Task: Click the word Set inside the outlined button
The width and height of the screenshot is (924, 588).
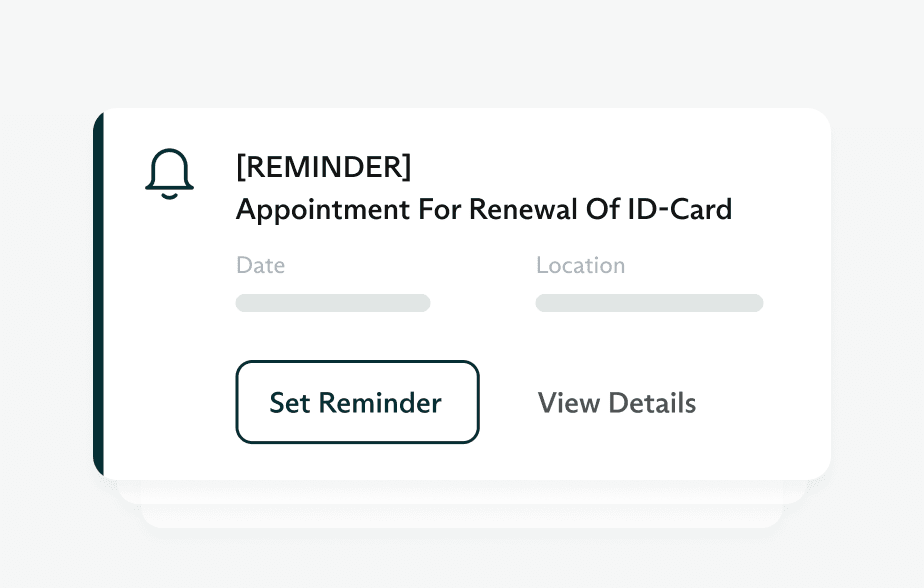Action: 290,403
